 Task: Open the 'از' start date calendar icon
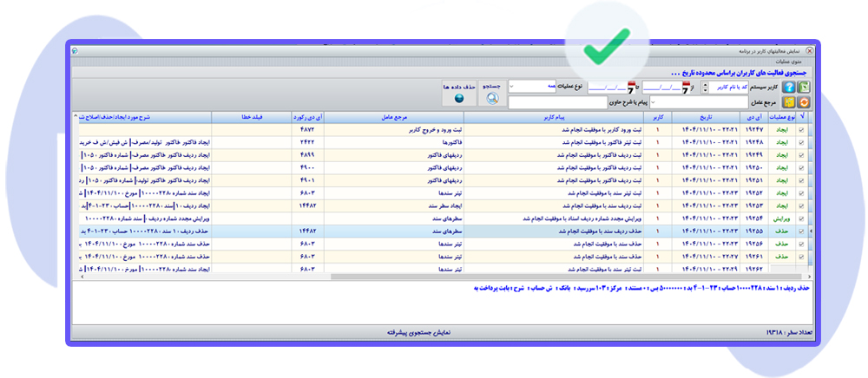point(684,88)
